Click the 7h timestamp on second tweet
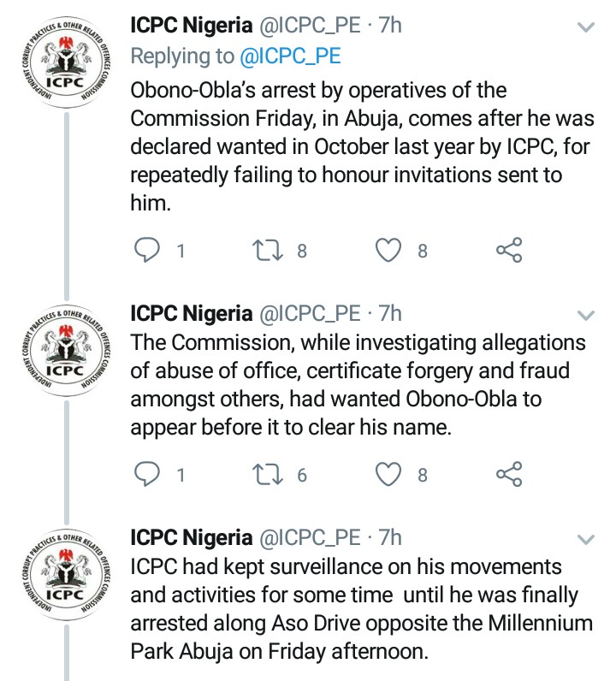 [390, 313]
